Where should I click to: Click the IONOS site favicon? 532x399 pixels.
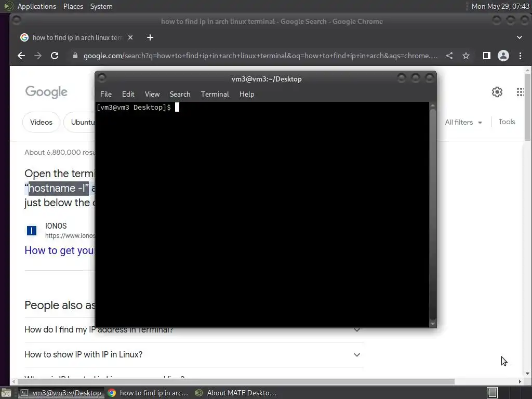pyautogui.click(x=32, y=231)
